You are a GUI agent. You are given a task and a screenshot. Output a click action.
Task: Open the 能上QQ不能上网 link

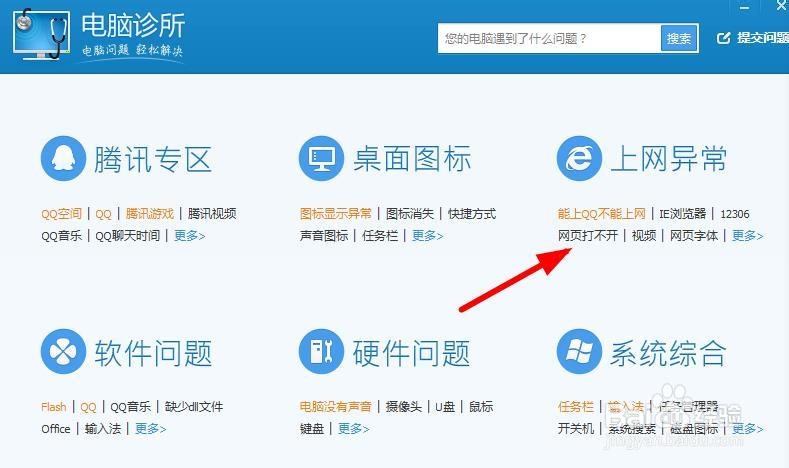[601, 214]
